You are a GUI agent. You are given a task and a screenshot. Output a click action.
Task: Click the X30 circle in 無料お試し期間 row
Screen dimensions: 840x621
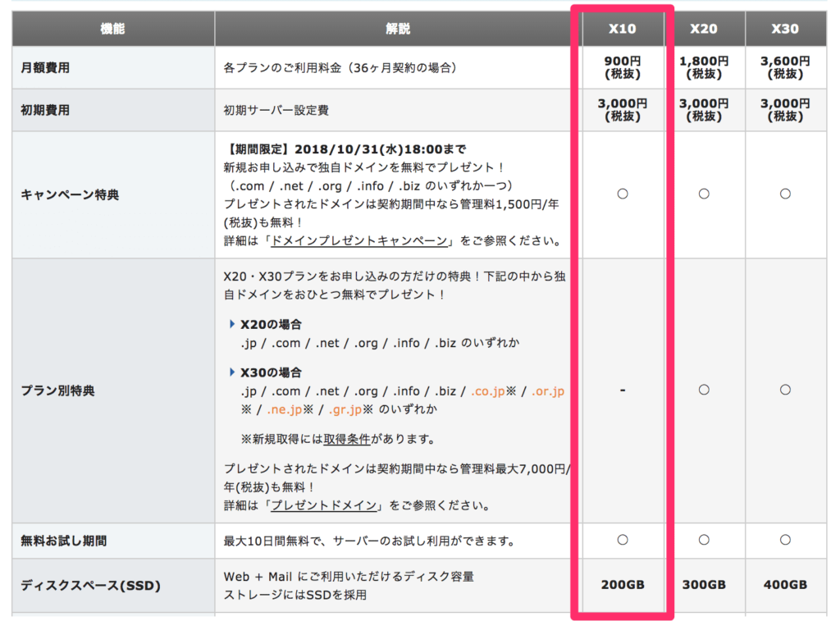(785, 540)
